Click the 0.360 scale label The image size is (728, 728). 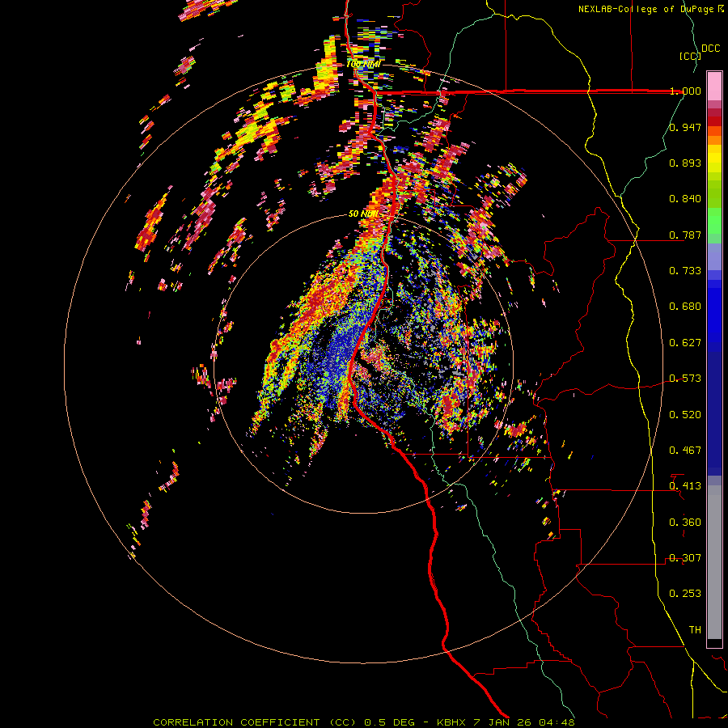[x=685, y=523]
